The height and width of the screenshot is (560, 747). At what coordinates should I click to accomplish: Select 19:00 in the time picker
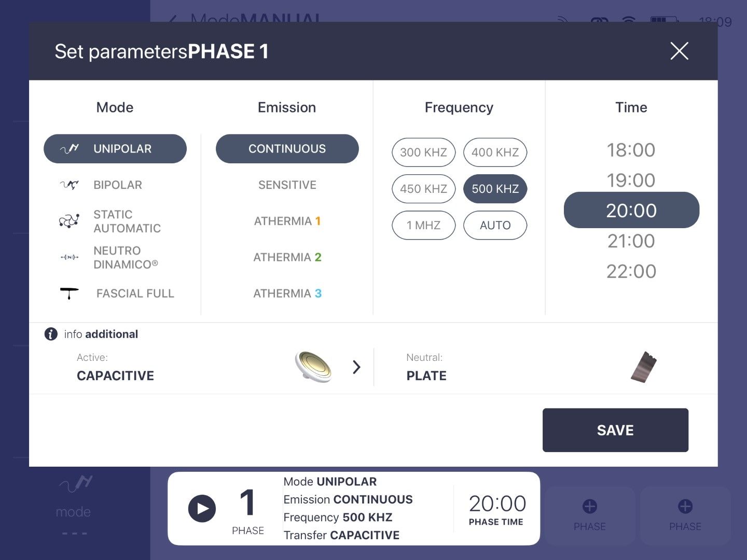(631, 180)
